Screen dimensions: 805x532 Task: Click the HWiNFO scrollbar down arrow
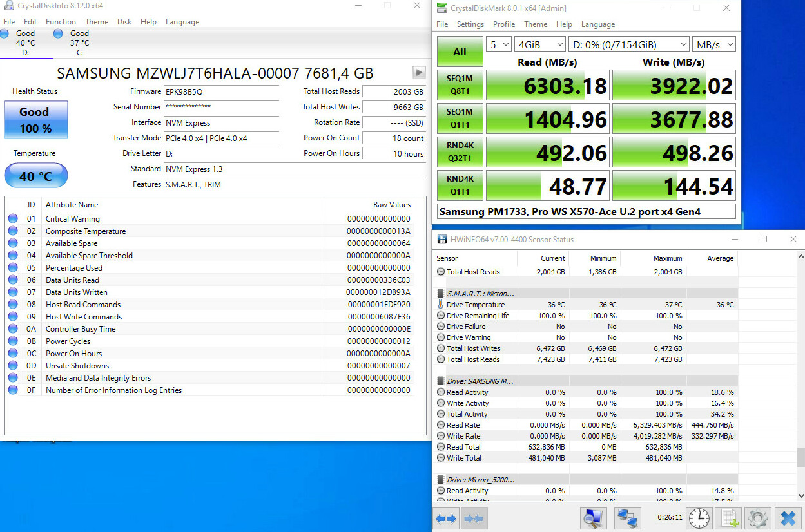tap(800, 495)
